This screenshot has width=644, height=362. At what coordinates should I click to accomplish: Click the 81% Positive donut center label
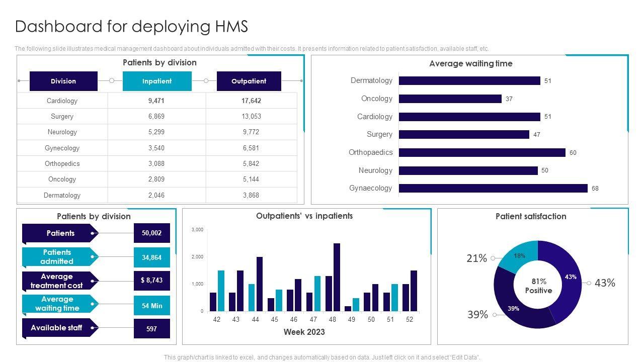(x=538, y=286)
